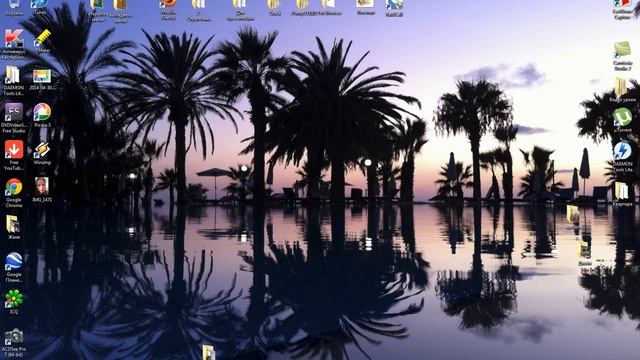The image size is (640, 360).
Task: Launch the uTorrent shortcut
Action: click(x=622, y=120)
